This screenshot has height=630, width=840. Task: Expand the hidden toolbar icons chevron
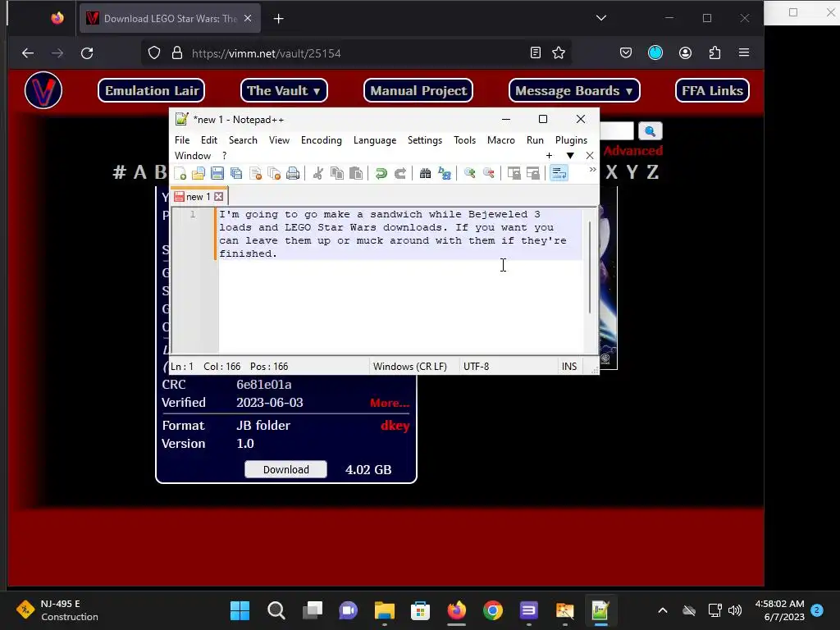[592, 170]
